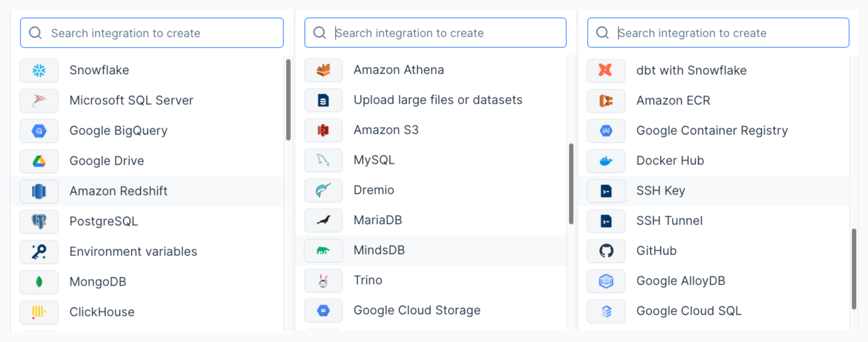Viewport: 868px width, 342px height.
Task: Select the Google BigQuery hexagon icon
Action: tap(39, 131)
